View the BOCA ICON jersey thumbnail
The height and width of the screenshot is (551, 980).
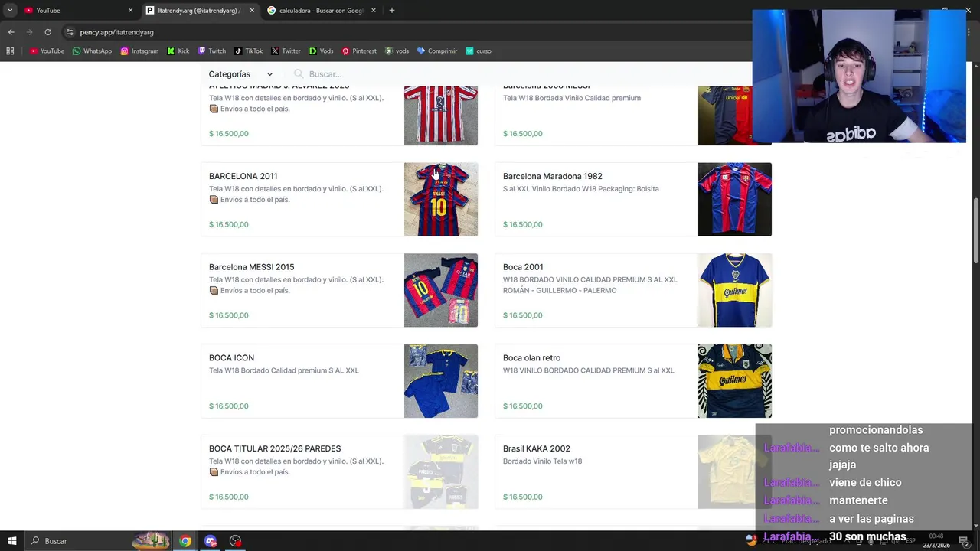[441, 381]
